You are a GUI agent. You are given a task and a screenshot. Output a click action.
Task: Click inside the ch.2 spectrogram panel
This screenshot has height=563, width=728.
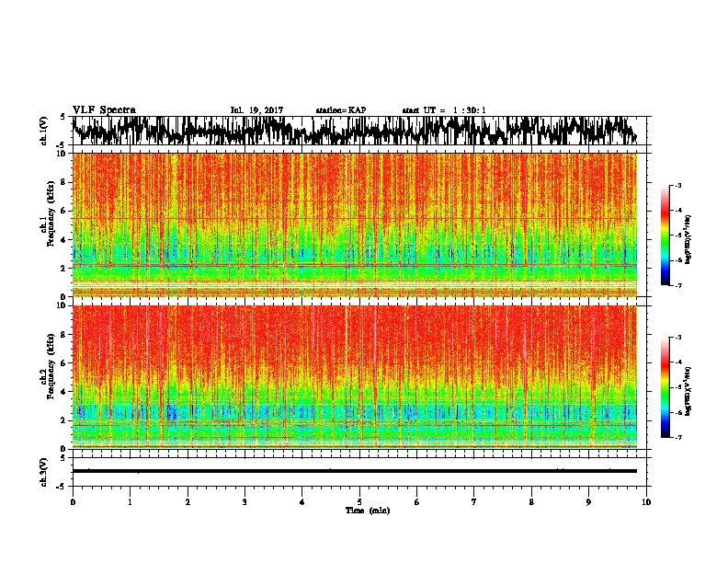click(x=355, y=377)
